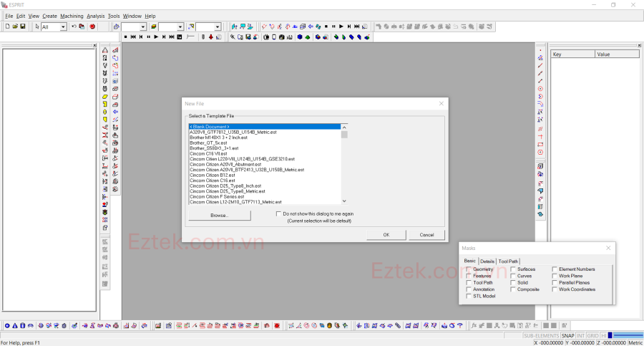The height and width of the screenshot is (346, 644).
Task: Toggle SNAP mode in the status bar
Action: tap(567, 335)
